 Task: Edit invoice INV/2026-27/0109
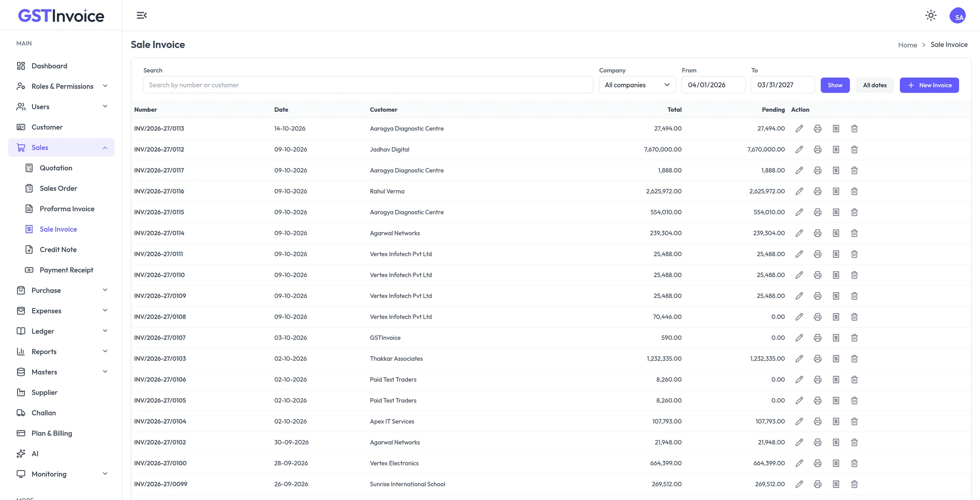point(799,296)
